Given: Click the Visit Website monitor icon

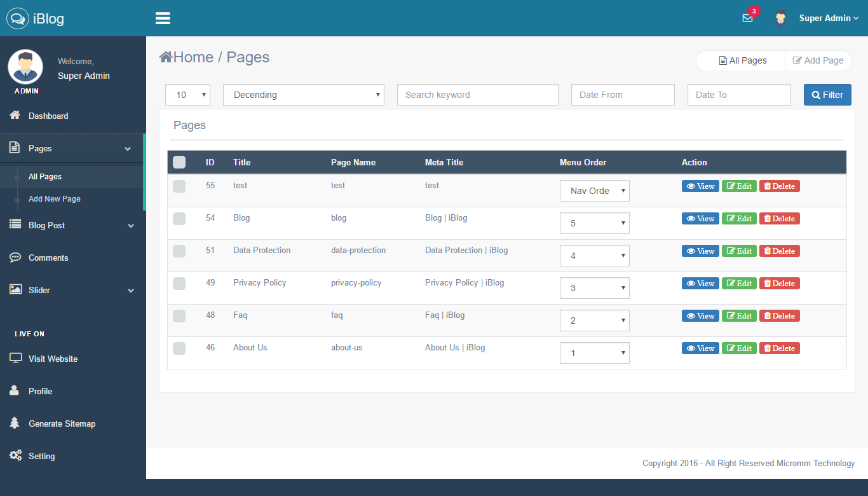Looking at the screenshot, I should tap(15, 358).
